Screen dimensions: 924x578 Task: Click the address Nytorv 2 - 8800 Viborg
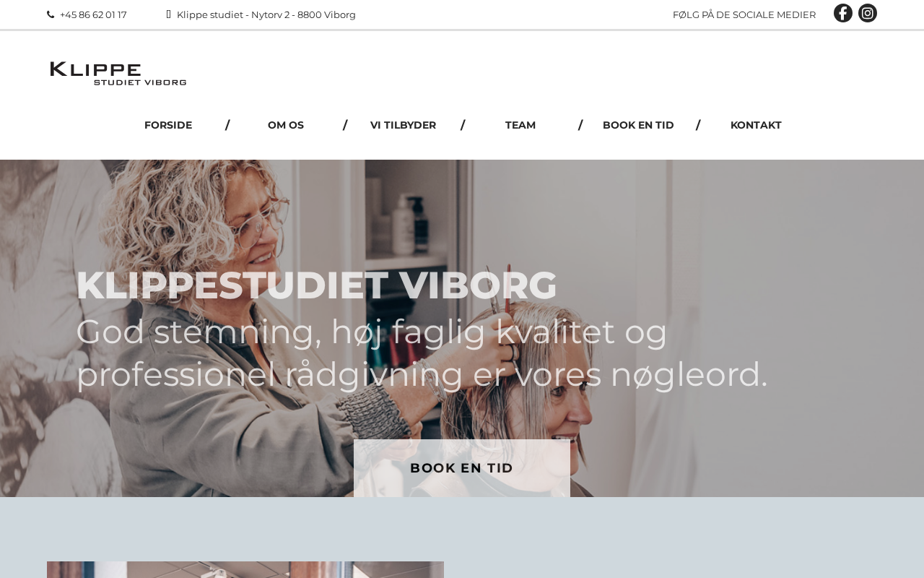303,14
